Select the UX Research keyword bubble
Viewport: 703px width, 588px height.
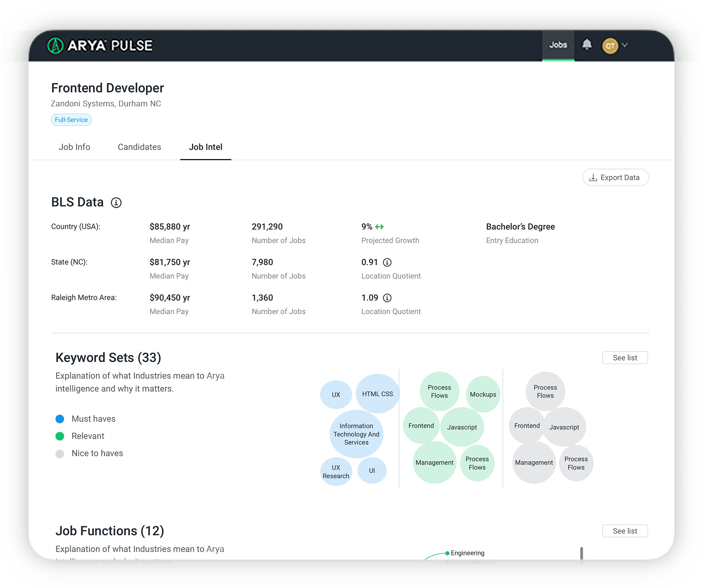pos(336,472)
